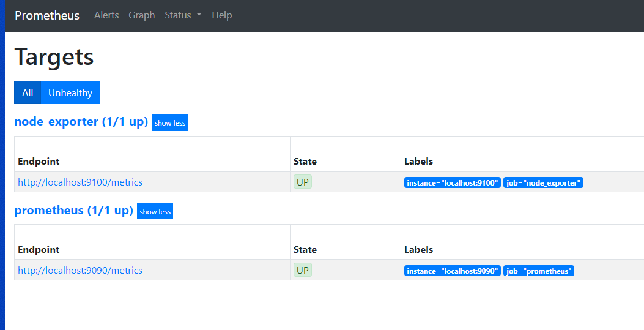Open http://localhost:9090/metrics endpoint link

(80, 271)
